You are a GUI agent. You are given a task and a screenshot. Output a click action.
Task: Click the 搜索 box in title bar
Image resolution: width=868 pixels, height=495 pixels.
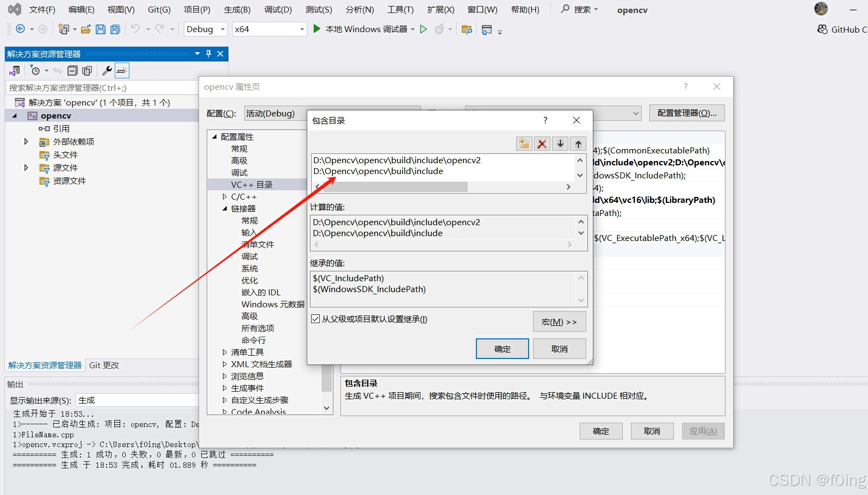[x=580, y=9]
